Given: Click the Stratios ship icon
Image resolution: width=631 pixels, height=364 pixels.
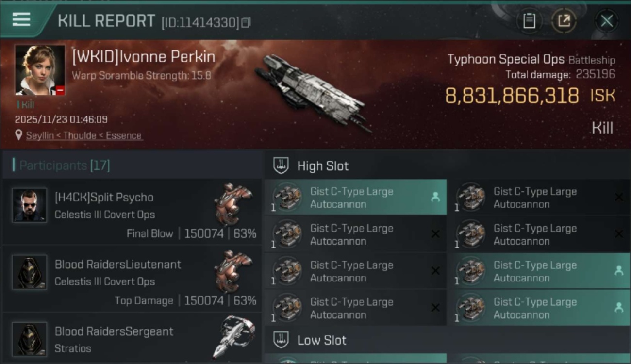Looking at the screenshot, I should pyautogui.click(x=233, y=337).
